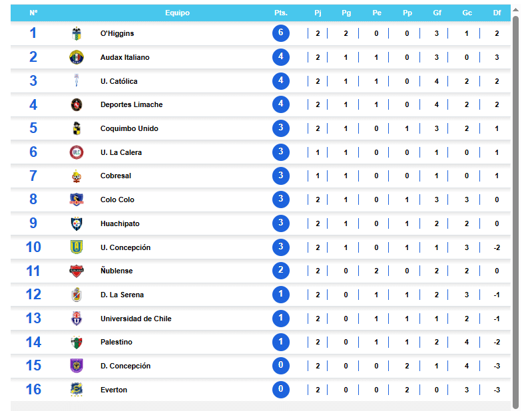Click O'Higgins' blue 6 points circle
The height and width of the screenshot is (411, 532).
[x=281, y=34]
